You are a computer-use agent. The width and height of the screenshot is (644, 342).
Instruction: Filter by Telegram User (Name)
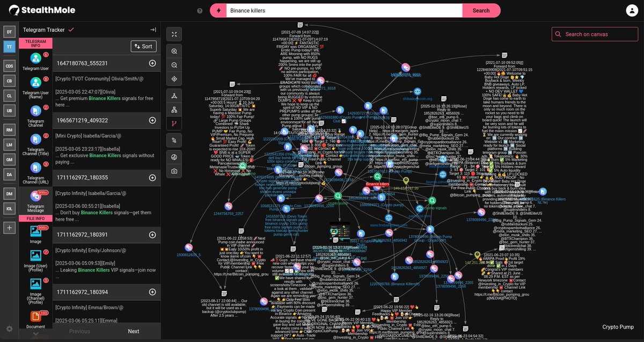(x=36, y=89)
